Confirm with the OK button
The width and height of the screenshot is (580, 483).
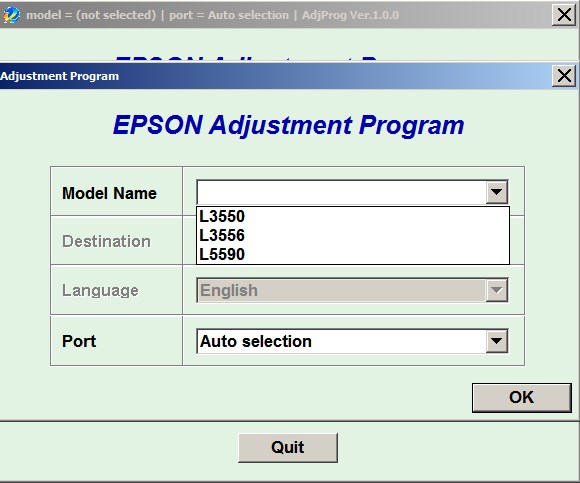522,398
